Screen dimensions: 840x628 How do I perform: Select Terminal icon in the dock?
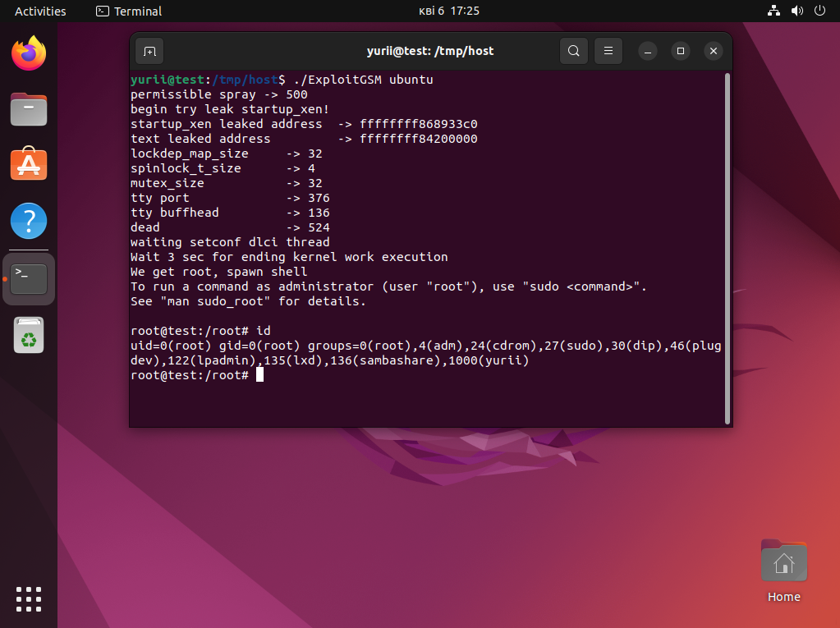click(29, 279)
